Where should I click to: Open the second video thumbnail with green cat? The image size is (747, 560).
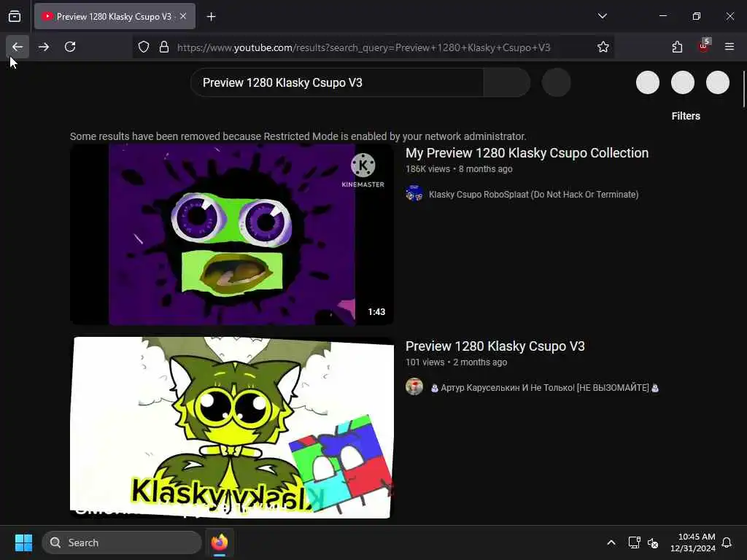tap(232, 427)
